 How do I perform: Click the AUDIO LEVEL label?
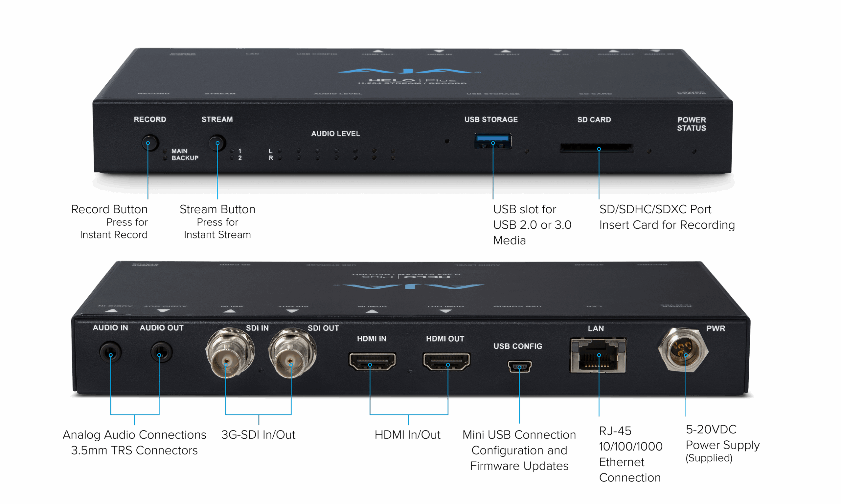335,134
